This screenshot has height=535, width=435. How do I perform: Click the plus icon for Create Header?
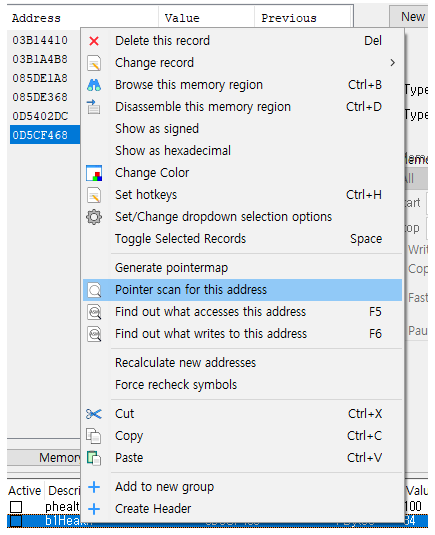pos(94,509)
